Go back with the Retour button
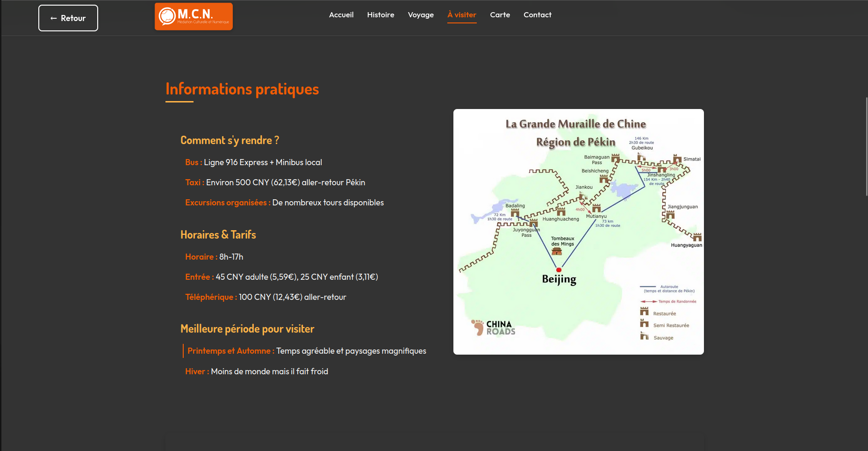This screenshot has width=868, height=451. (x=68, y=18)
